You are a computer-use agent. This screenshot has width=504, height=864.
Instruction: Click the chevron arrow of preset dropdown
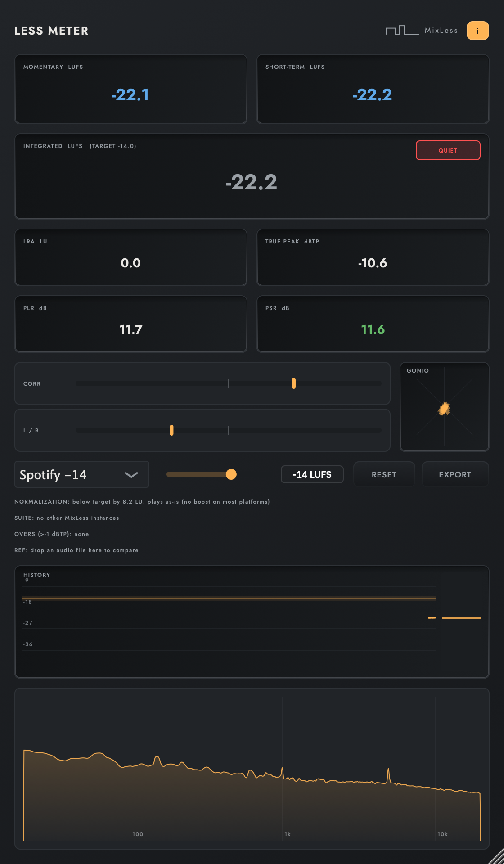coord(131,475)
